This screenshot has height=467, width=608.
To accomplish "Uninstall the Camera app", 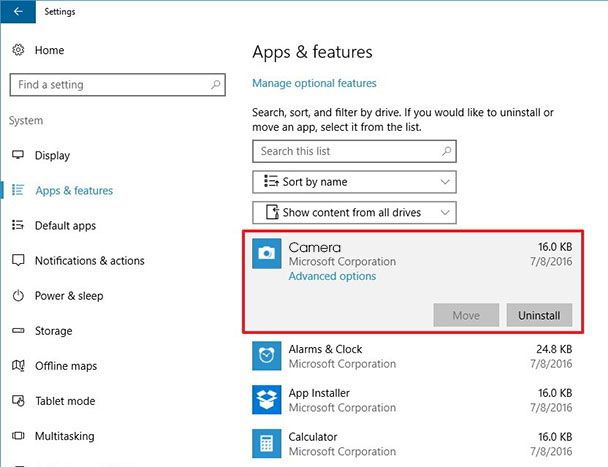I will [x=539, y=315].
